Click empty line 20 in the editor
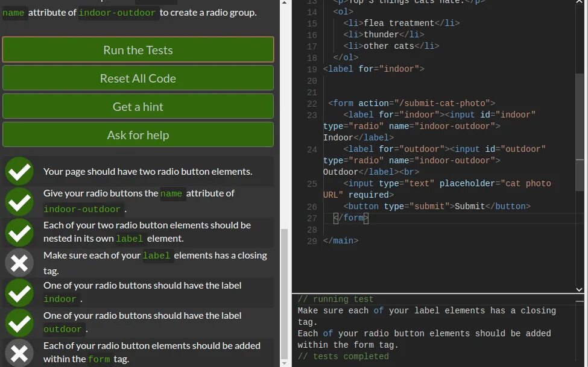The width and height of the screenshot is (588, 367). [448, 81]
